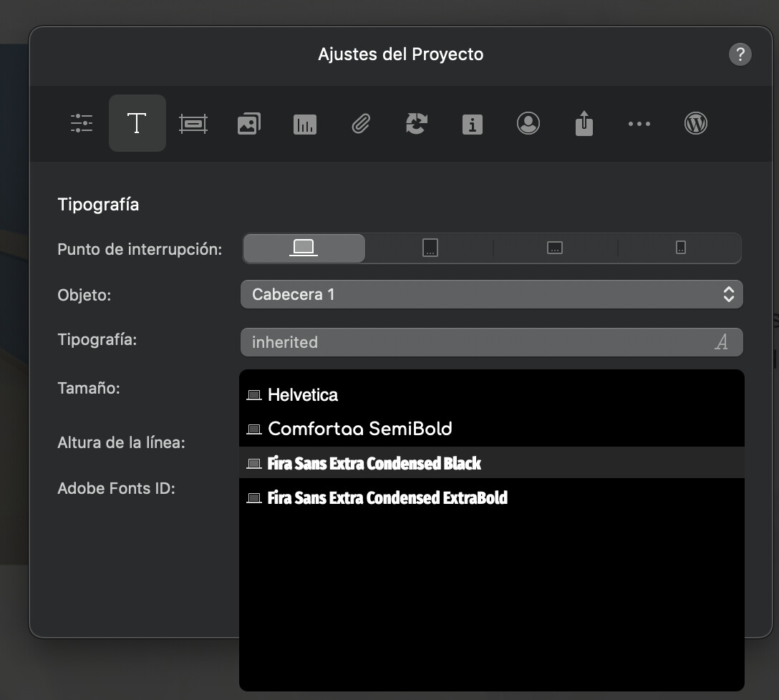Screen dimensions: 779x700
Task: Click the help question mark button
Action: click(740, 54)
